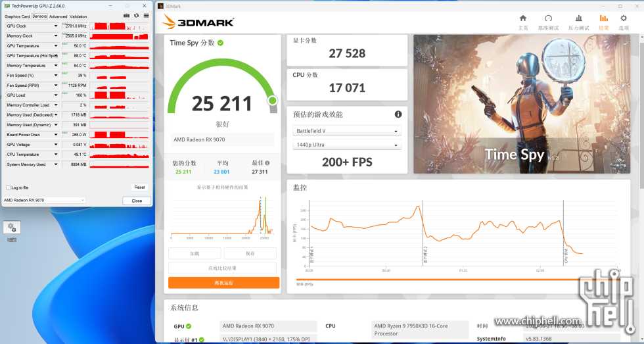Expand the GPU Clock sensor dropdown
The height and width of the screenshot is (344, 644).
[56, 26]
